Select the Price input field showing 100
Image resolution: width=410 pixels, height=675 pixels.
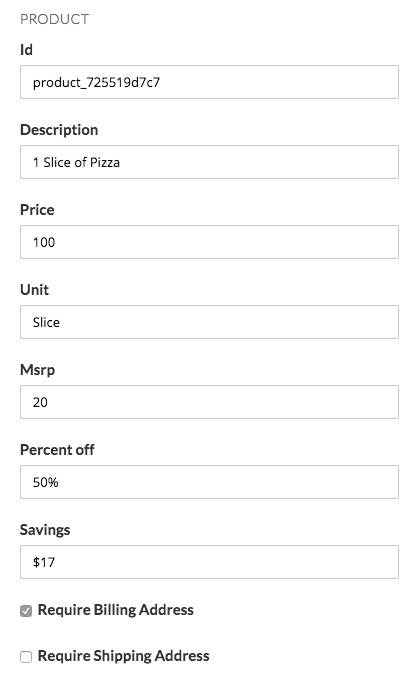pyautogui.click(x=209, y=242)
